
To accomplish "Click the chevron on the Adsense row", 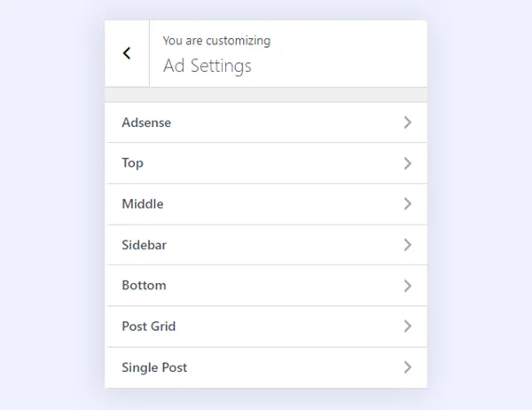I will [408, 122].
